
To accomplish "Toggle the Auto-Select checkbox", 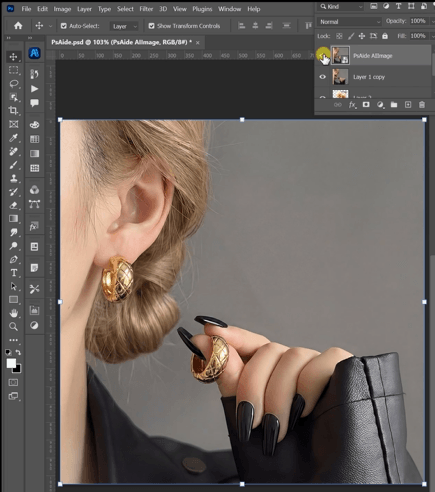I will (x=64, y=26).
